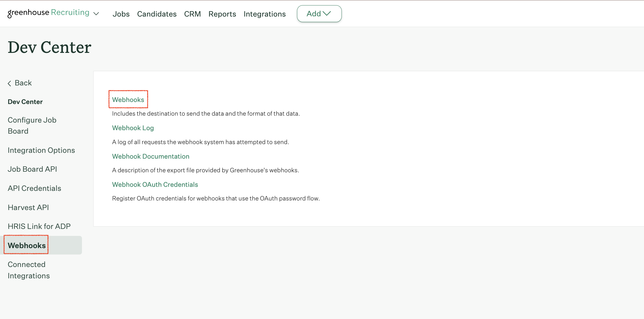Open Integrations from the top bar

click(x=264, y=14)
